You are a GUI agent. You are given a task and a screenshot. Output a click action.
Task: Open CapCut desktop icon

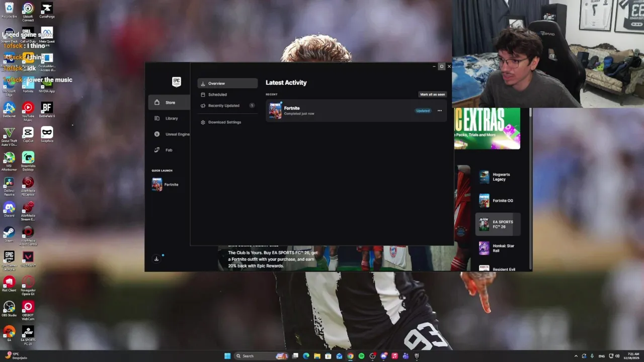point(28,135)
